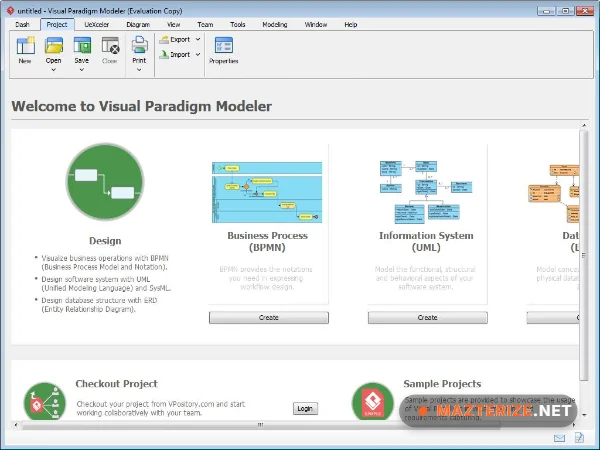Click the partially visible third Create button
Image resolution: width=600 pixels, height=450 pixels.
click(553, 318)
